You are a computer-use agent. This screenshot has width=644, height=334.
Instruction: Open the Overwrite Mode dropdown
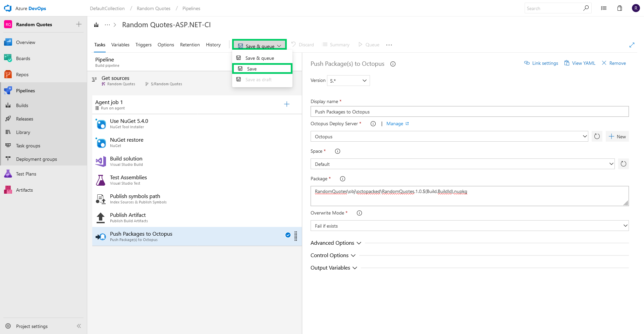click(470, 226)
